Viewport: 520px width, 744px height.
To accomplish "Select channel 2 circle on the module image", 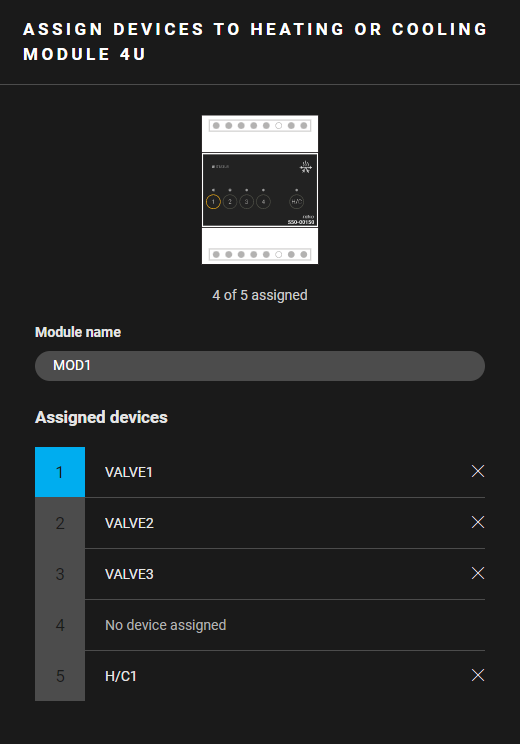I will pyautogui.click(x=230, y=202).
